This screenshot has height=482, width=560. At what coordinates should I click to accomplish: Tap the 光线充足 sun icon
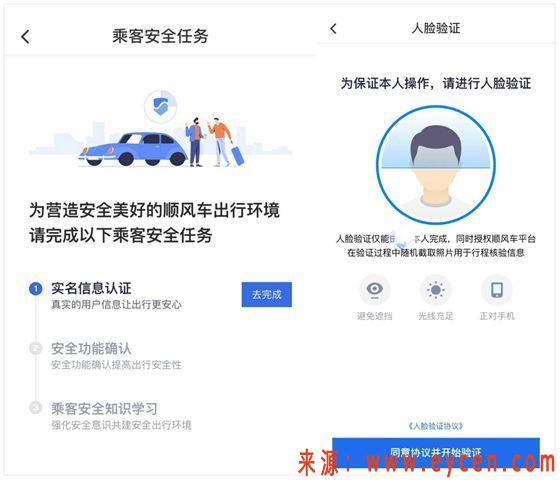pos(435,289)
